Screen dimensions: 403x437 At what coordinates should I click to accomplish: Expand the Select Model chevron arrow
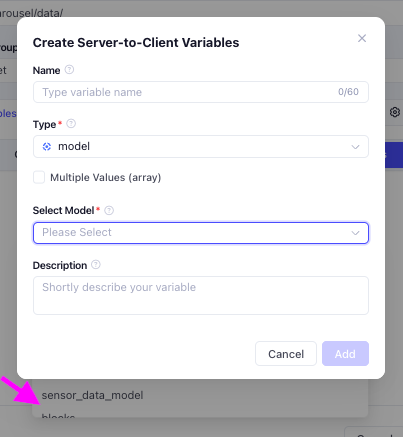[x=355, y=233]
